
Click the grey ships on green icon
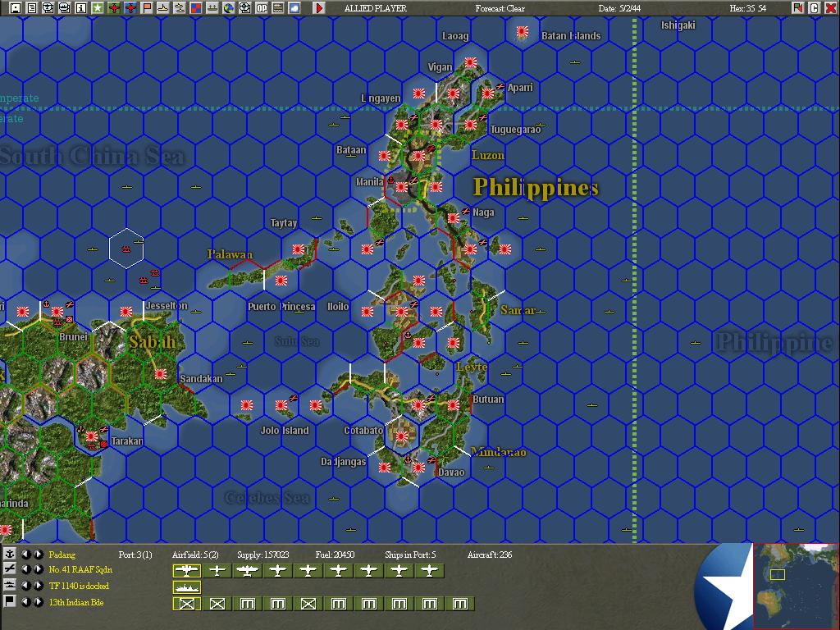point(212,7)
